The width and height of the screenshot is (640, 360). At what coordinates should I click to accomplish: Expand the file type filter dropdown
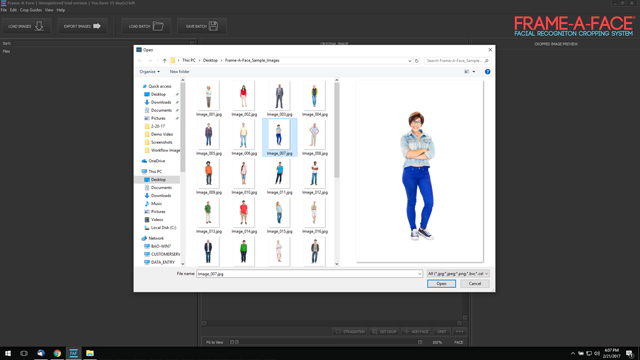click(458, 274)
